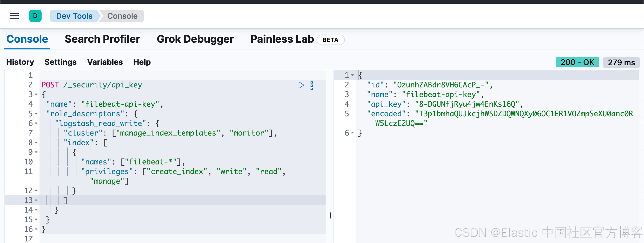Open the Painless Lab tab
Screen dimensions: 644x243
(x=282, y=39)
